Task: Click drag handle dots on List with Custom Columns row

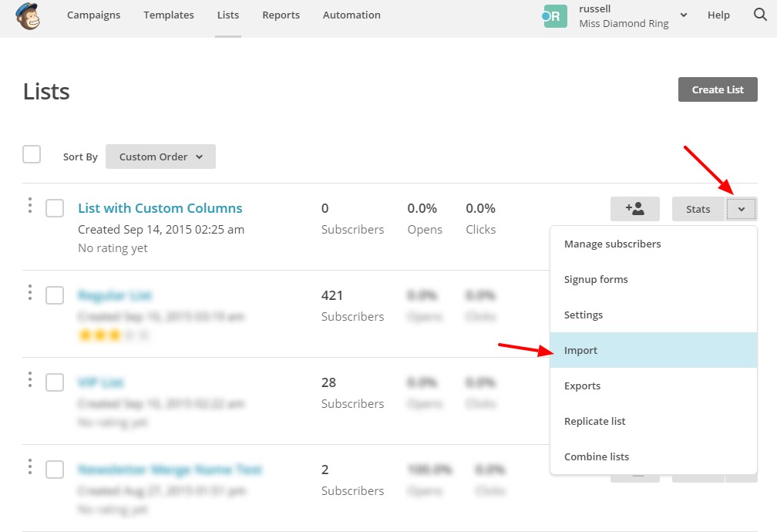Action: coord(30,205)
